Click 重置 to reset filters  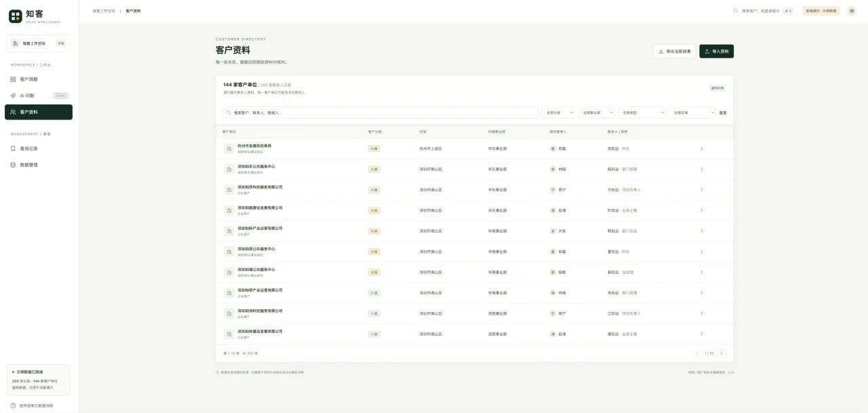tap(723, 113)
